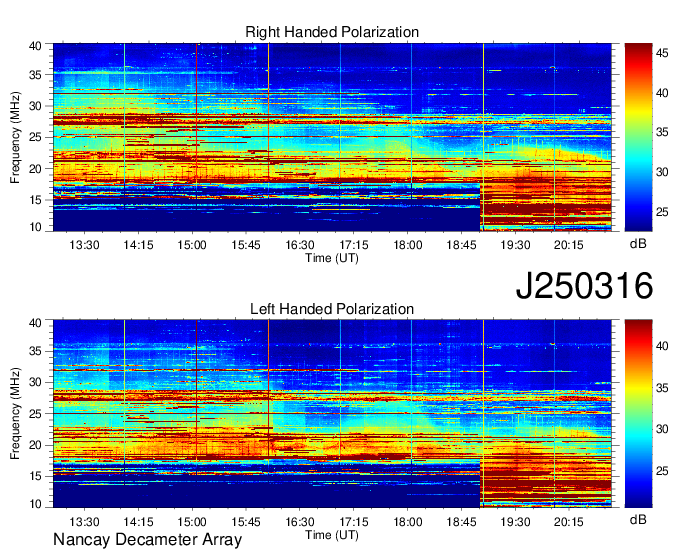Click 18:00 time tick of Right Handed plot
Screen dimensions: 680x552
pyautogui.click(x=408, y=245)
